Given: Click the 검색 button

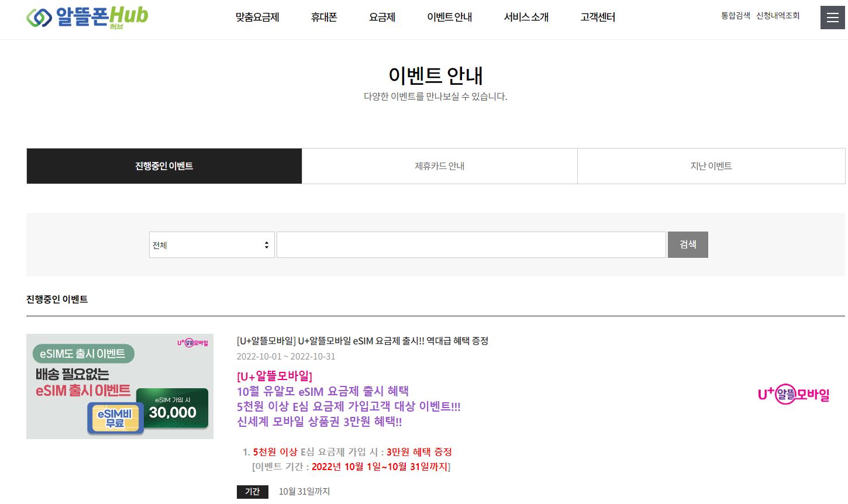Looking at the screenshot, I should pos(688,245).
